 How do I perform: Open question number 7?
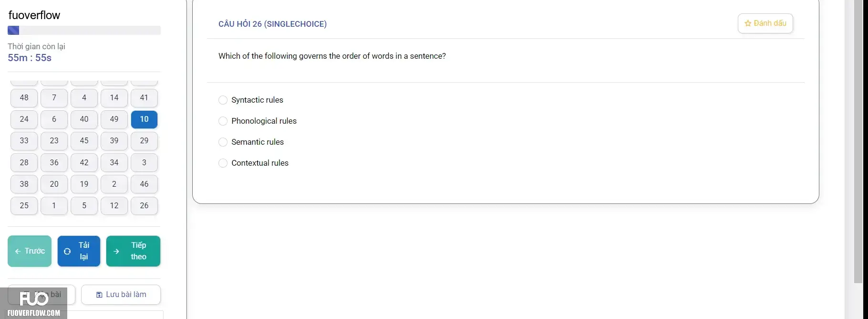point(54,98)
